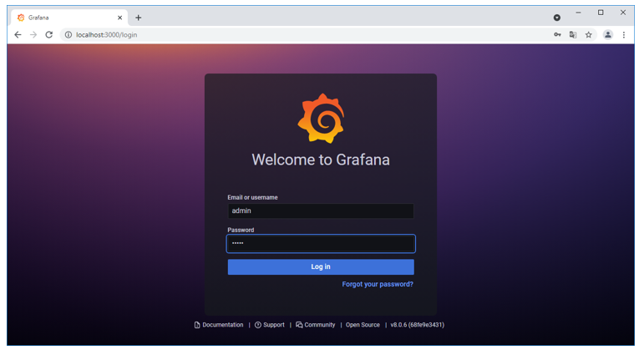Minimize the Chrome window

coord(578,13)
